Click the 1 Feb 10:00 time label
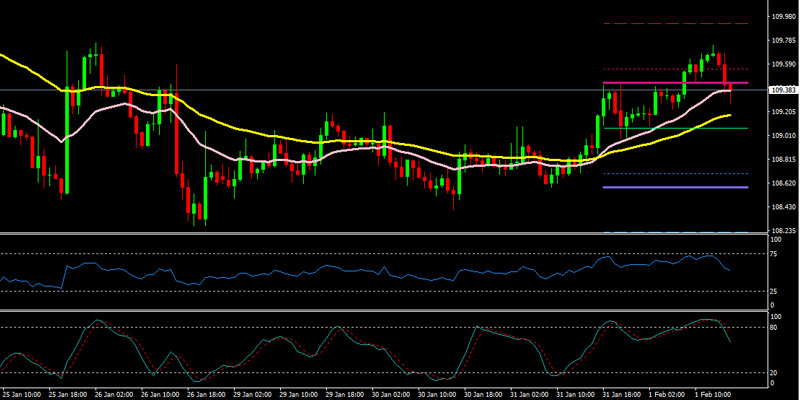Image resolution: width=800 pixels, height=400 pixels. click(714, 394)
